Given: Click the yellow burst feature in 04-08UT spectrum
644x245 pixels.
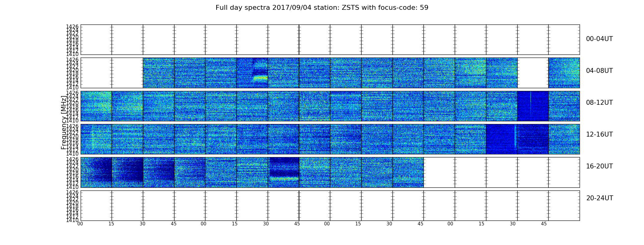Looking at the screenshot, I should [x=260, y=78].
